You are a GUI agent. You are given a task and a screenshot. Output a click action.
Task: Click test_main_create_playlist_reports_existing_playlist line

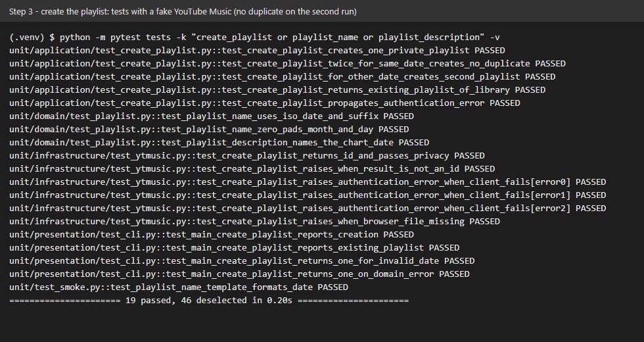pyautogui.click(x=235, y=247)
